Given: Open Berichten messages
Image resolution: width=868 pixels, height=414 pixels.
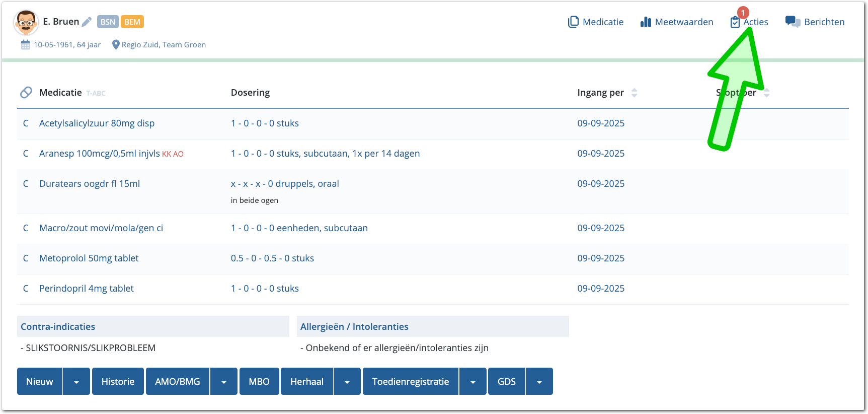Looking at the screenshot, I should [x=815, y=22].
